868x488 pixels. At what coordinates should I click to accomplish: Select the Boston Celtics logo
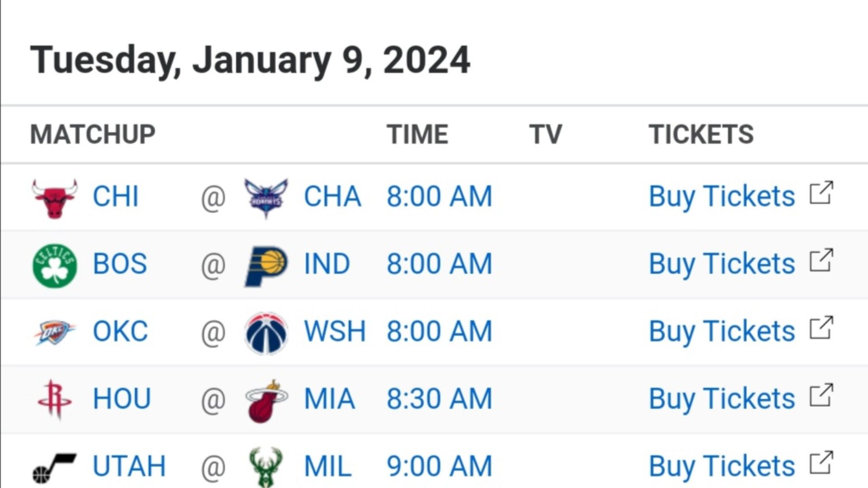(x=55, y=265)
